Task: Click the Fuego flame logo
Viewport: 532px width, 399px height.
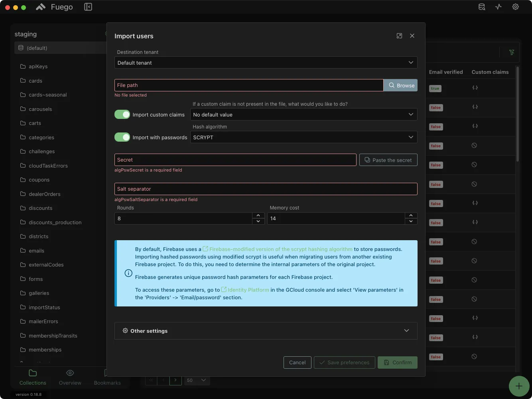Action: pyautogui.click(x=40, y=6)
